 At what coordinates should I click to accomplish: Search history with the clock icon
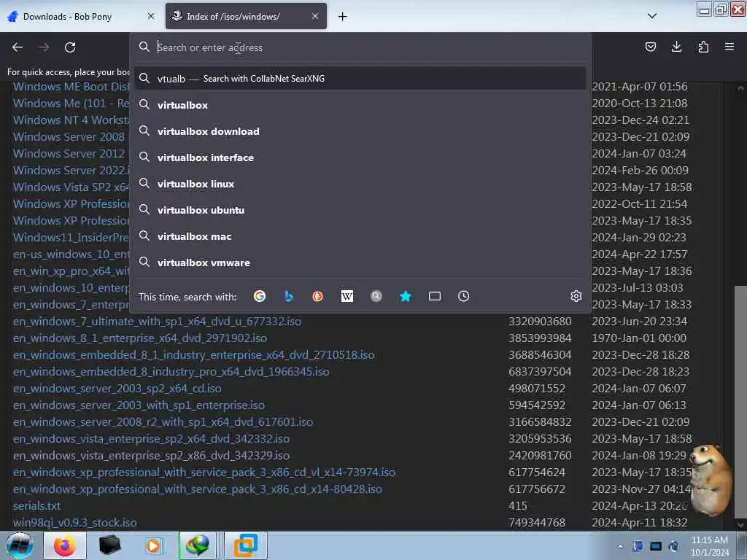(x=463, y=296)
